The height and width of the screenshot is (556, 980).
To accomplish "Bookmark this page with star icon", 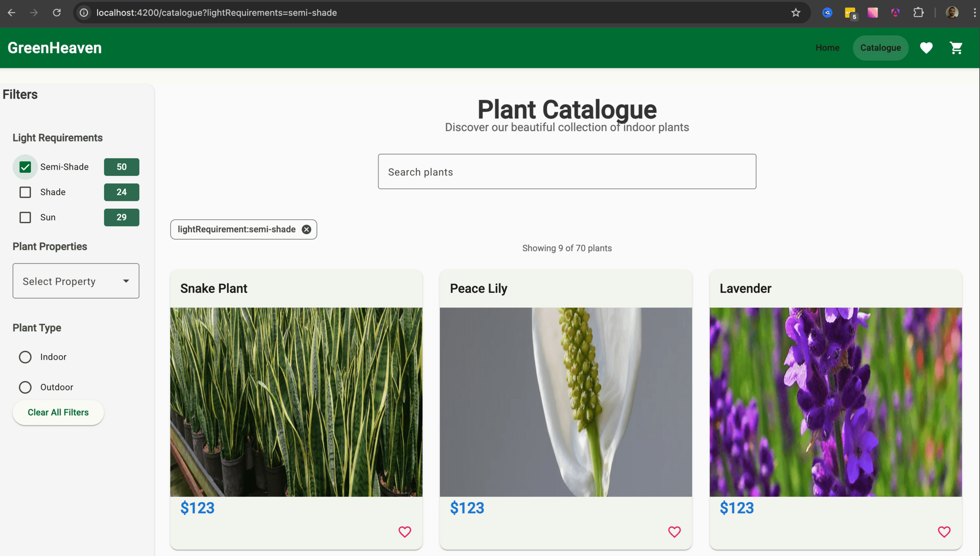I will [795, 13].
